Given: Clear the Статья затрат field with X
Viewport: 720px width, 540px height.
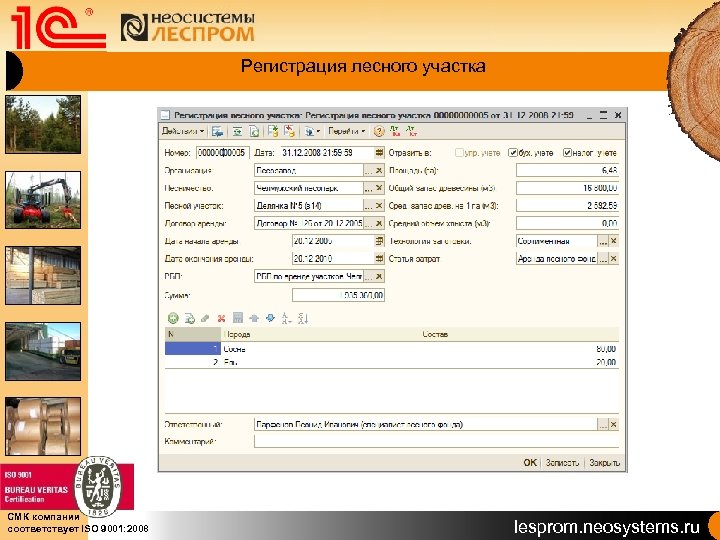Looking at the screenshot, I should coord(613,259).
